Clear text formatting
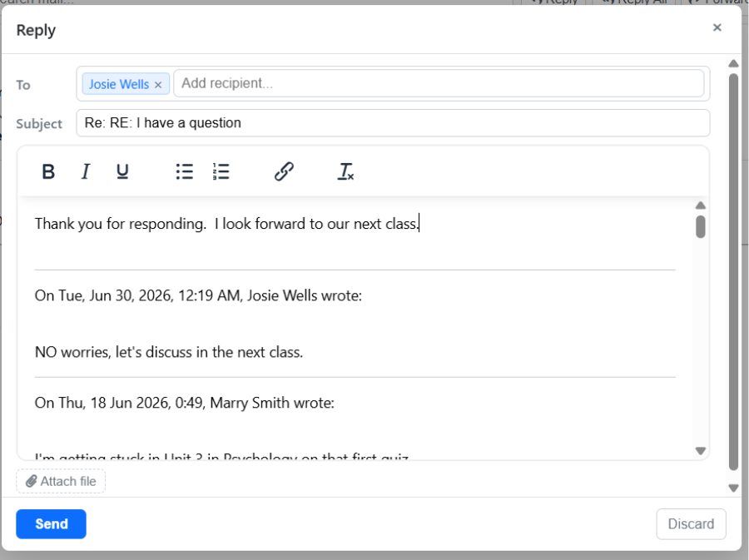 [345, 171]
